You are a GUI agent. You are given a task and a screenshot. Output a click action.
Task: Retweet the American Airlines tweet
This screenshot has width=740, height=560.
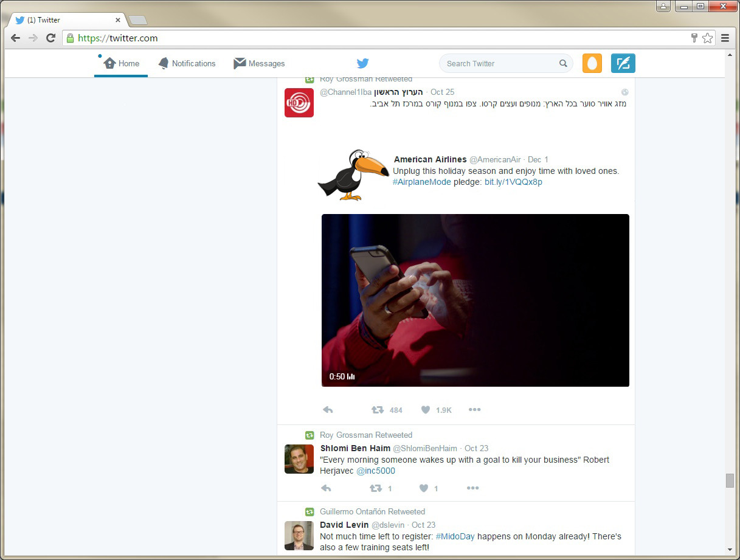378,410
